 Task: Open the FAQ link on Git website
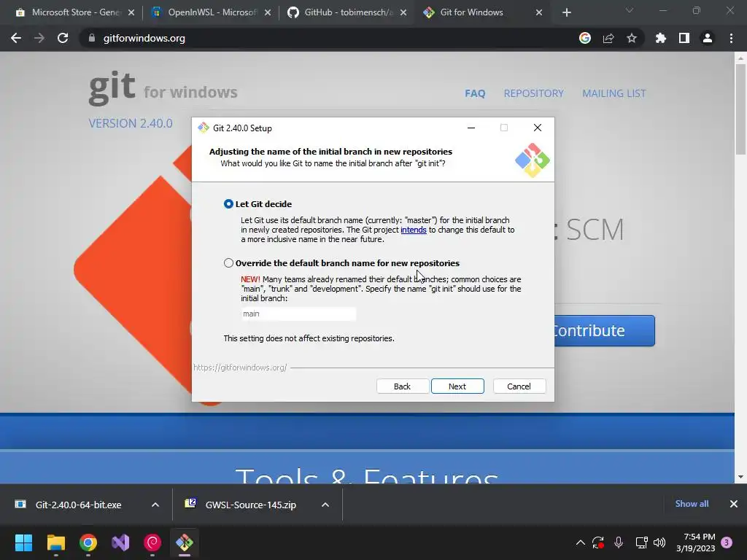pyautogui.click(x=475, y=93)
